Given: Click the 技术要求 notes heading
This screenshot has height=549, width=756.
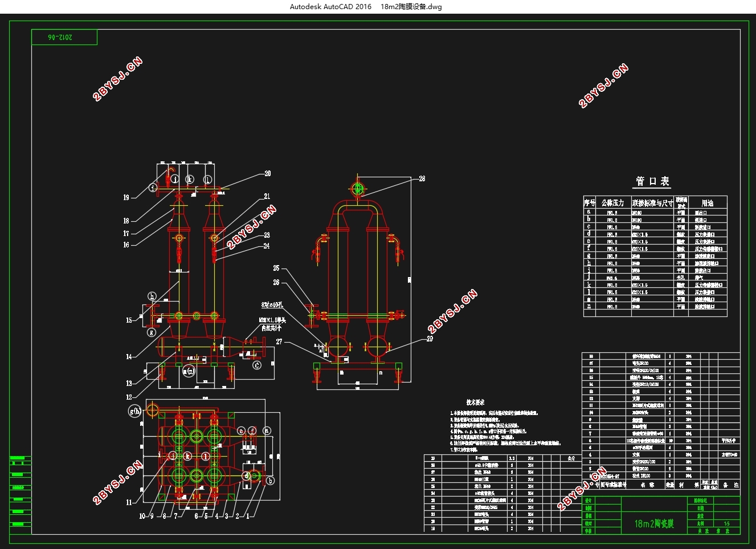Looking at the screenshot, I should click(475, 402).
